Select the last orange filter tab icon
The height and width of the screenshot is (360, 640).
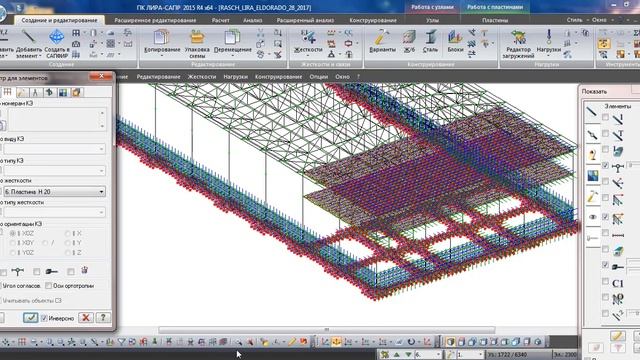pos(76,92)
